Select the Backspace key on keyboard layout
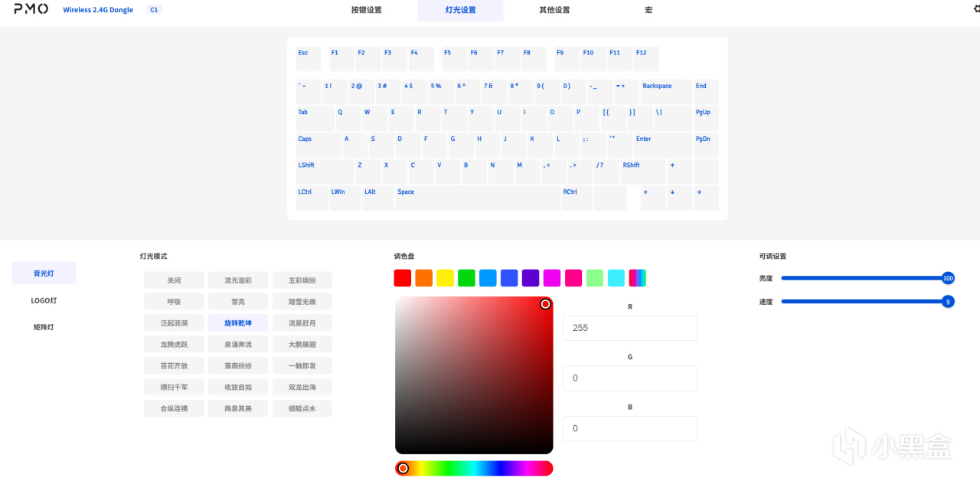Image resolution: width=980 pixels, height=478 pixels. [x=665, y=92]
